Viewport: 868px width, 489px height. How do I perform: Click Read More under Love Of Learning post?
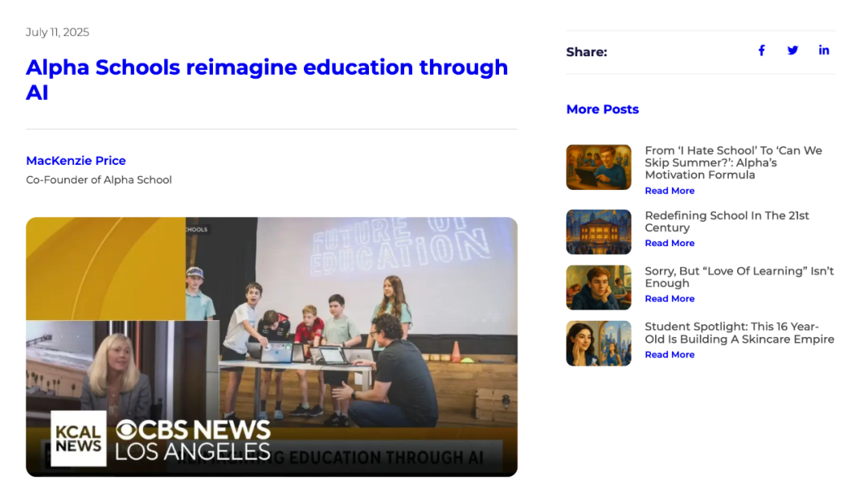669,299
